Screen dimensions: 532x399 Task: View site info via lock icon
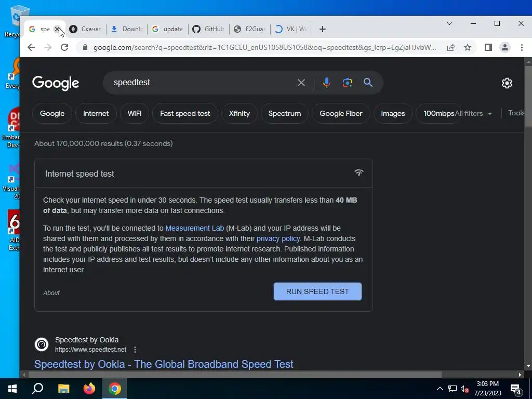85,47
